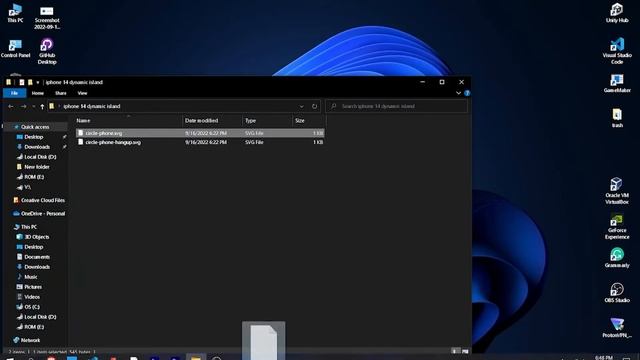Launch Unity Hub from desktop
Screen dimensions: 640x360
[x=617, y=13]
